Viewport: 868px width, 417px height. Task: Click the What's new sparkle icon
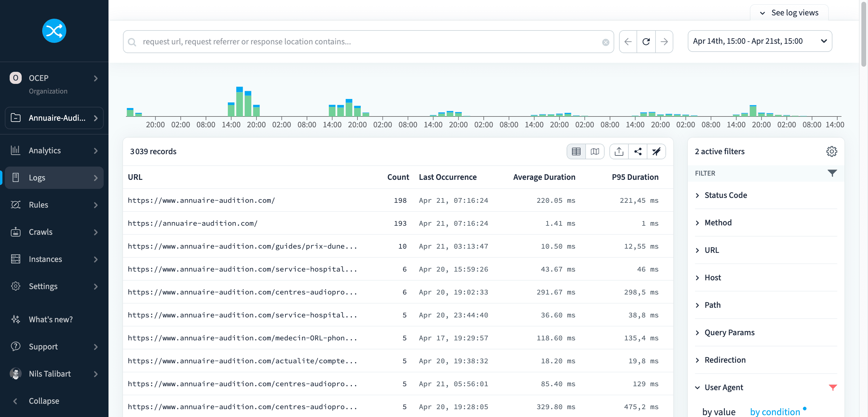click(15, 319)
